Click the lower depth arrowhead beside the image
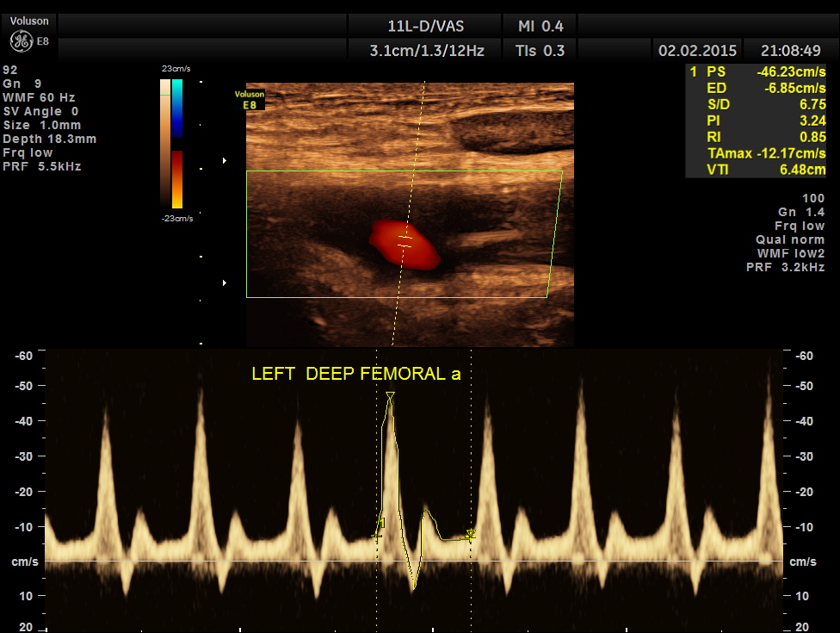This screenshot has width=840, height=633. pyautogui.click(x=225, y=282)
